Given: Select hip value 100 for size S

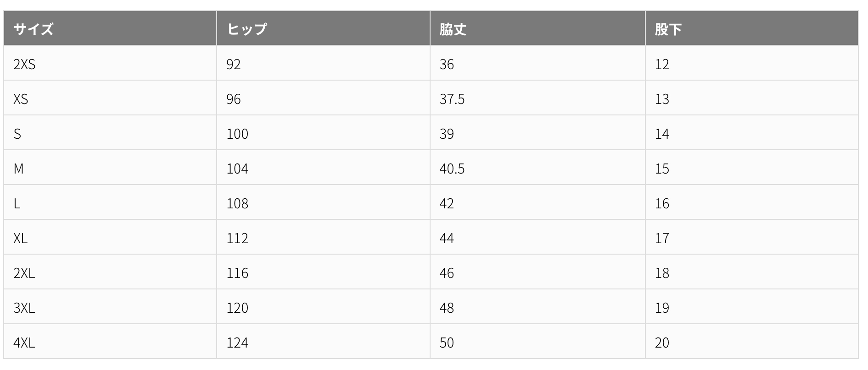Looking at the screenshot, I should [x=323, y=133].
